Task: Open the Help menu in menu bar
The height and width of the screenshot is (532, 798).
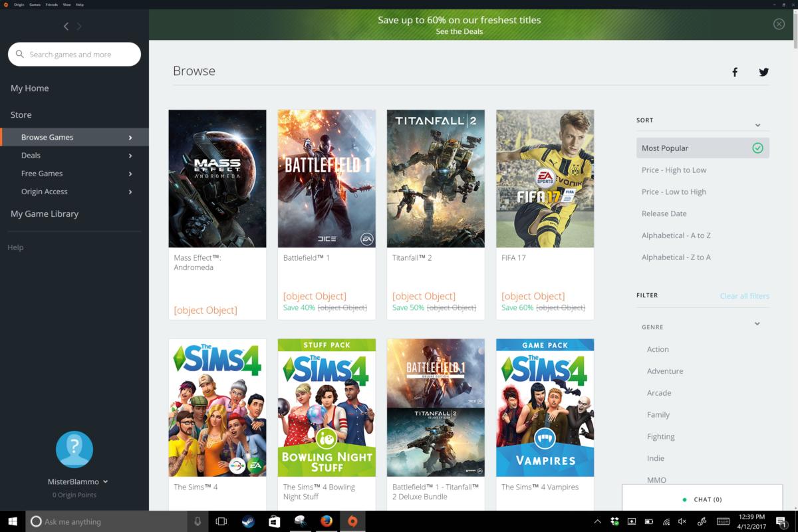Action: pyautogui.click(x=80, y=5)
